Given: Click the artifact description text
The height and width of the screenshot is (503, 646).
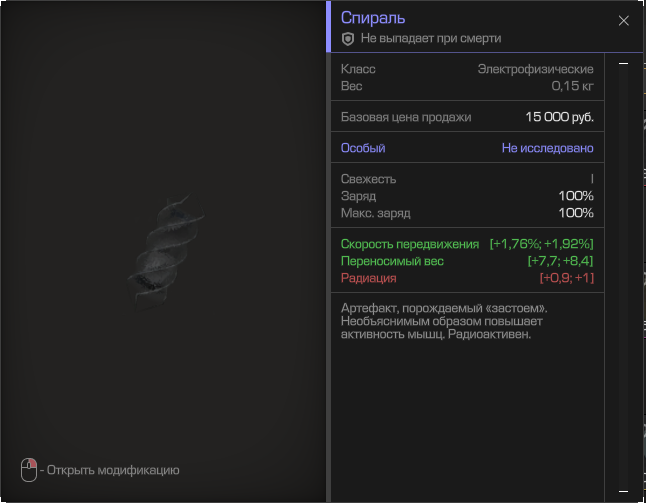Looking at the screenshot, I should (x=450, y=322).
